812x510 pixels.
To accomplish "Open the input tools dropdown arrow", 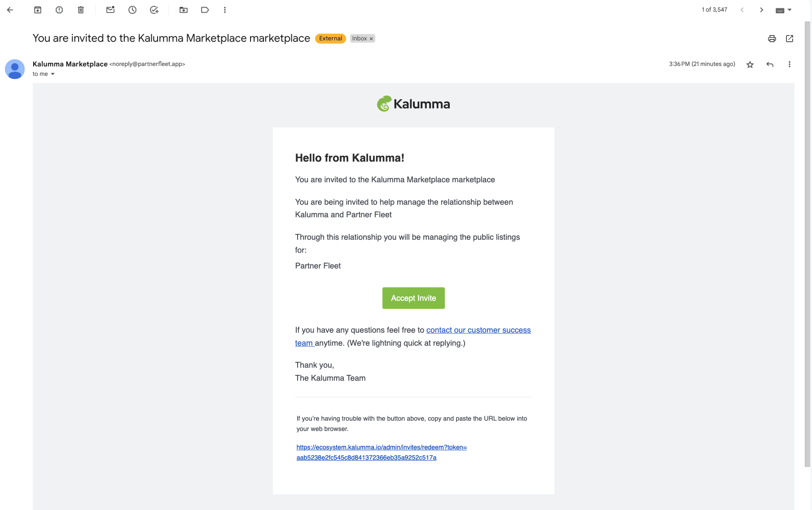I will tap(790, 10).
